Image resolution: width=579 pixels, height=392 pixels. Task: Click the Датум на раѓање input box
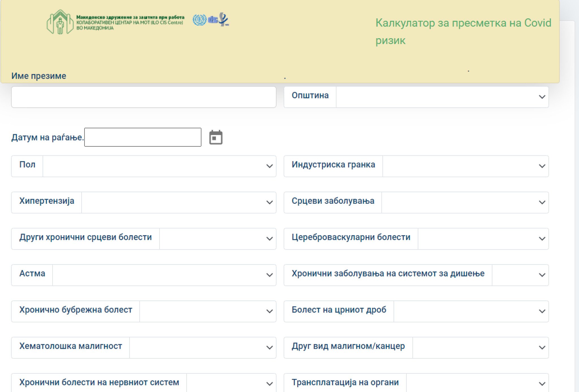click(x=143, y=137)
